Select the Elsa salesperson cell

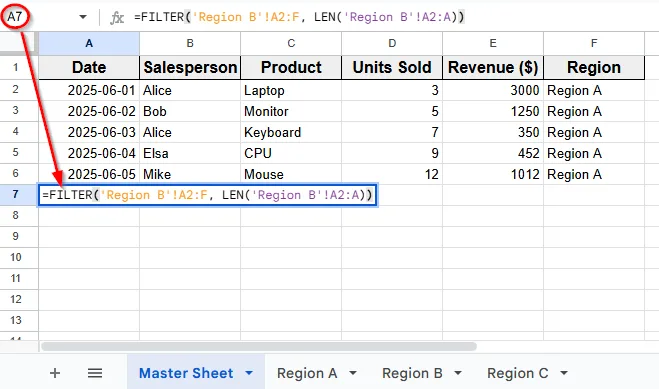(190, 153)
